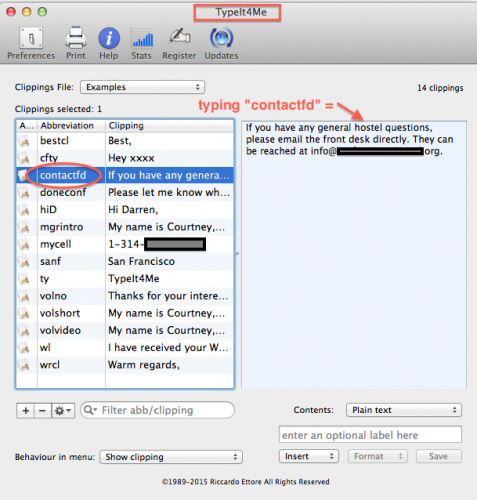Remove clipping with the minus button

[x=42, y=410]
